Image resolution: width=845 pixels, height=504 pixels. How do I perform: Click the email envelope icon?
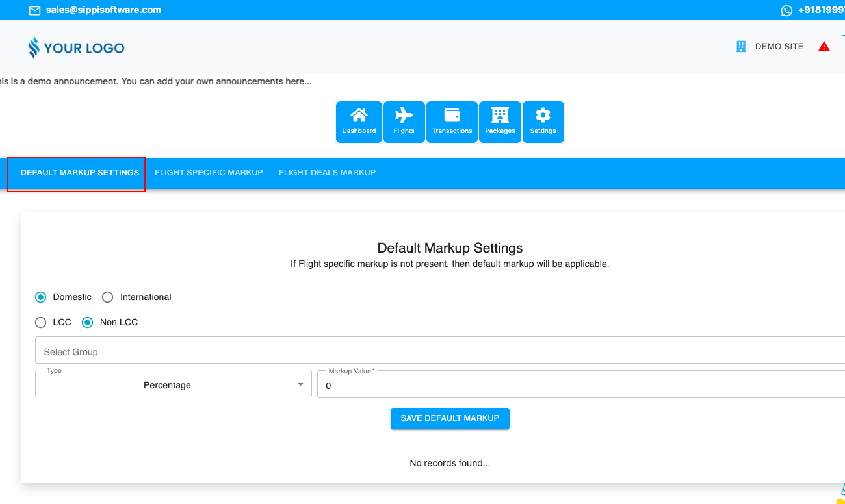(x=35, y=10)
